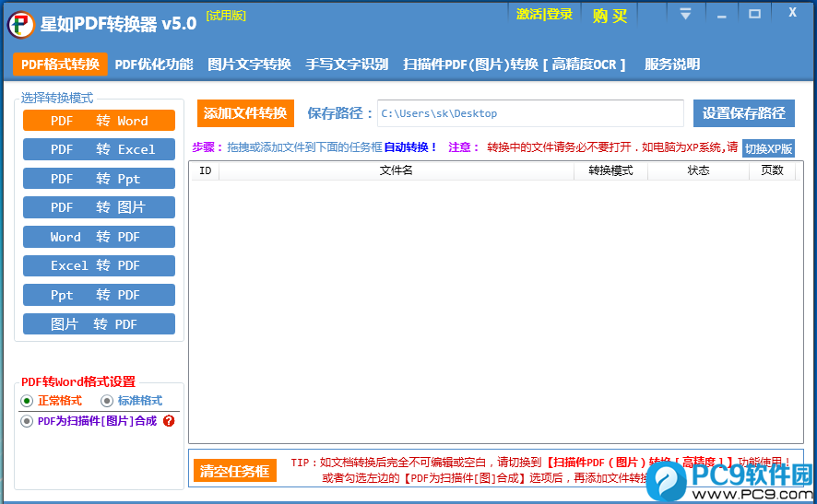
Task: Select the 标准格式 radio option
Action: click(107, 401)
